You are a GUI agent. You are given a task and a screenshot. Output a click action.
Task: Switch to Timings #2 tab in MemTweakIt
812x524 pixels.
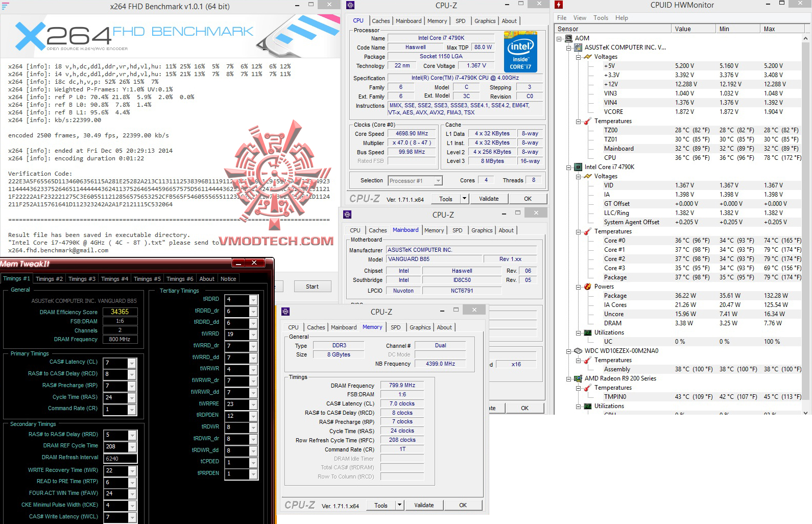(x=49, y=279)
